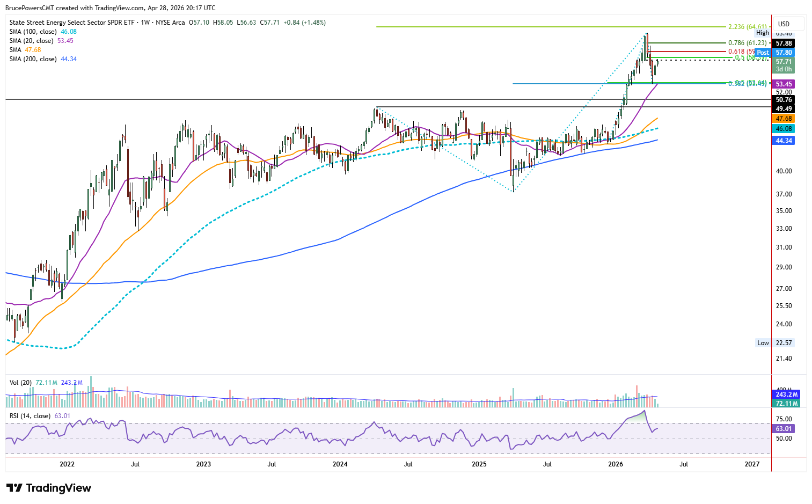Viewport: 812px width, 504px height.
Task: Click the 72.11M volume axis label
Action: [786, 404]
